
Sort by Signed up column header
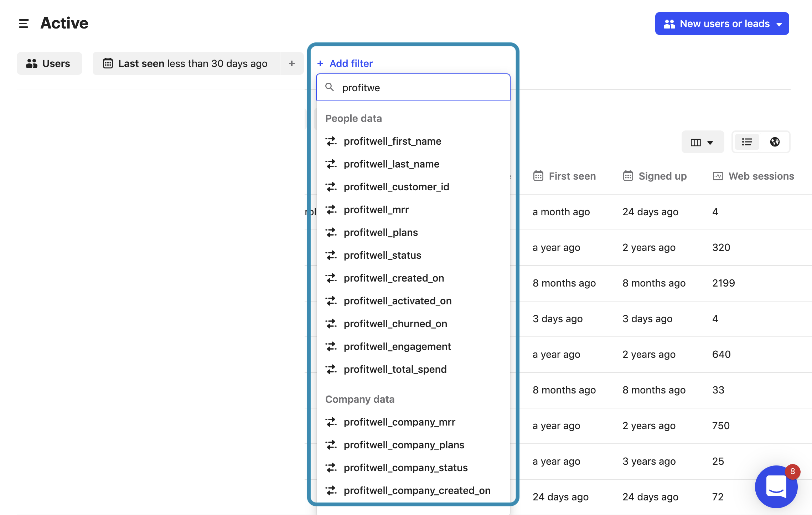coord(655,176)
